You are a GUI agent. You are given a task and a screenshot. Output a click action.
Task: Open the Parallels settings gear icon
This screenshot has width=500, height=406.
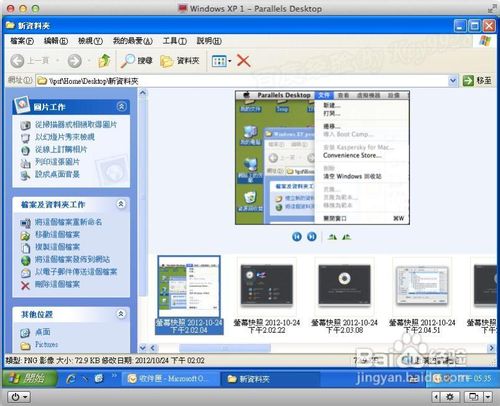pos(450,397)
